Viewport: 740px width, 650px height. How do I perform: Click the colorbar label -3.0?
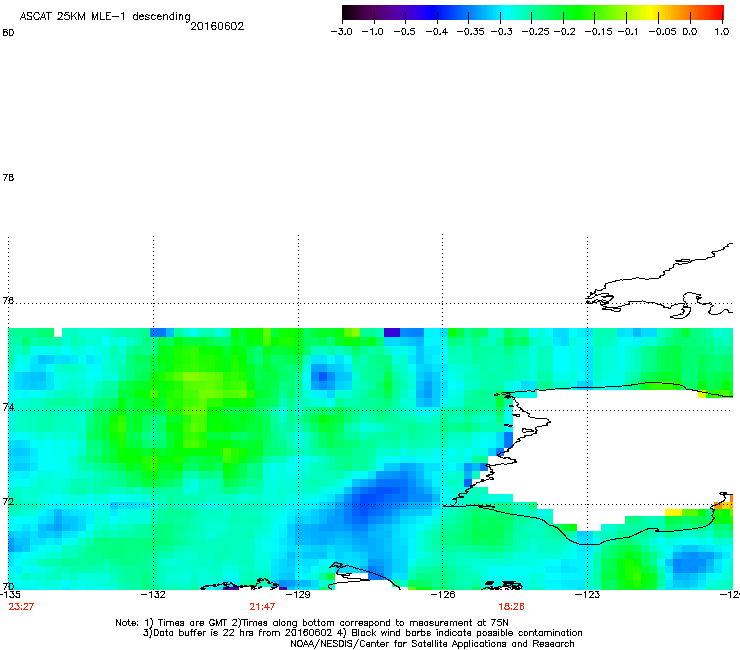(x=341, y=32)
